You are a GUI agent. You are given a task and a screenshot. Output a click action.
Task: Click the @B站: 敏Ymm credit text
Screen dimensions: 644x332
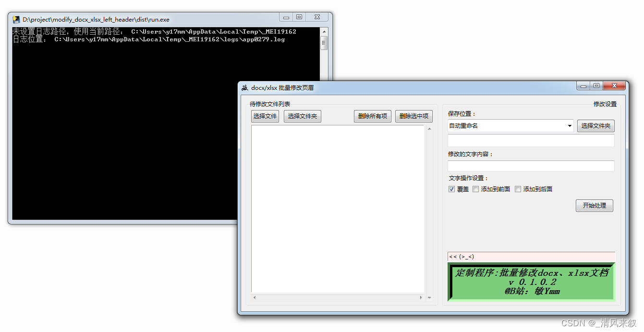(532, 291)
